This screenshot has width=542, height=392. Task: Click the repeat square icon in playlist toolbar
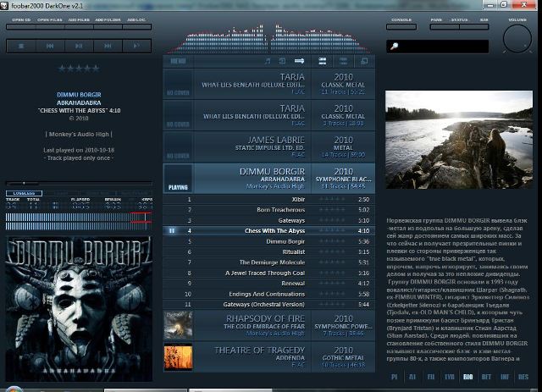point(282,61)
